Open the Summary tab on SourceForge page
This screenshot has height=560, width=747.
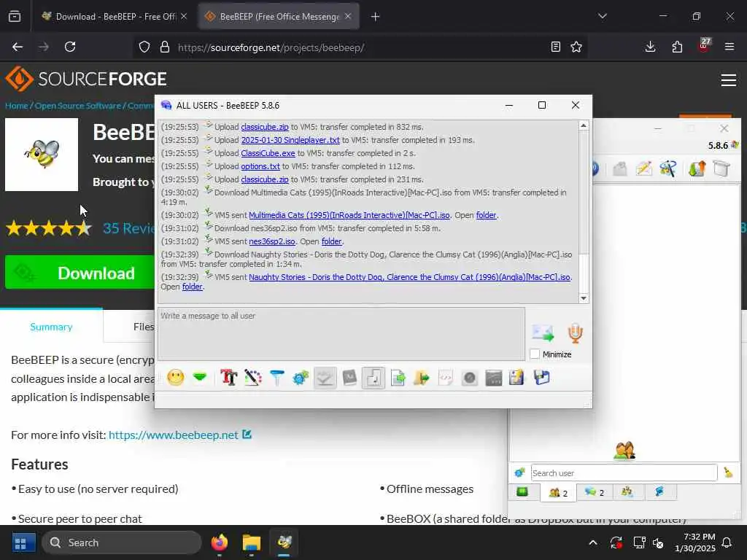[x=51, y=327]
